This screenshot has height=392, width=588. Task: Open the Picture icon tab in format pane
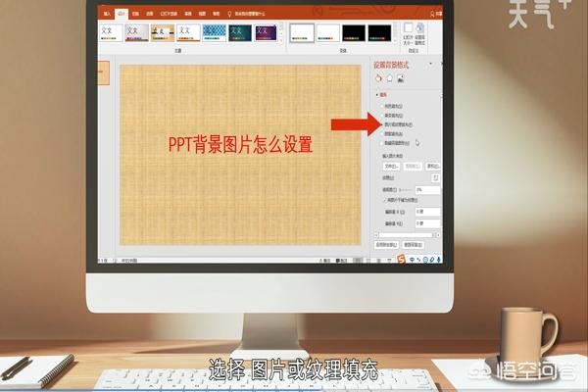click(401, 78)
